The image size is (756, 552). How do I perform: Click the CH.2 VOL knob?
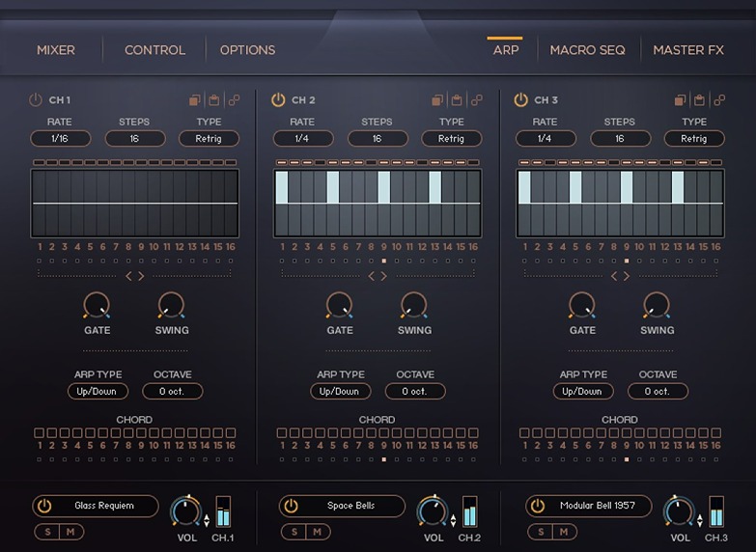tap(433, 511)
